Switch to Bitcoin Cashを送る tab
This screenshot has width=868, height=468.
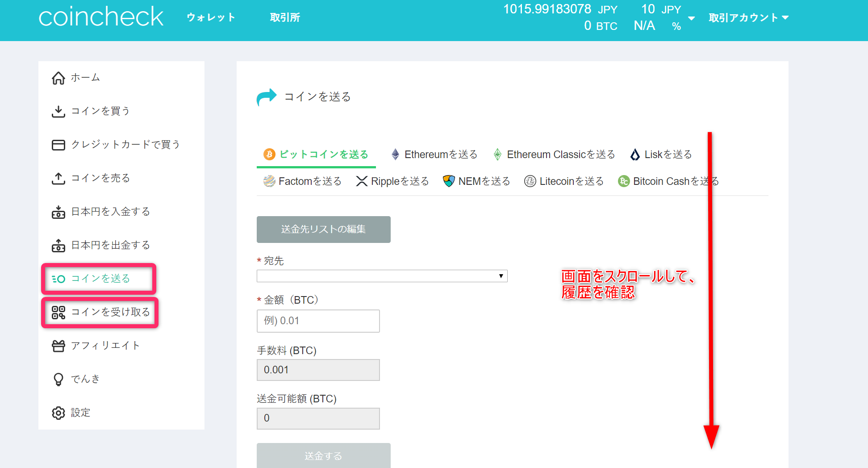[668, 181]
